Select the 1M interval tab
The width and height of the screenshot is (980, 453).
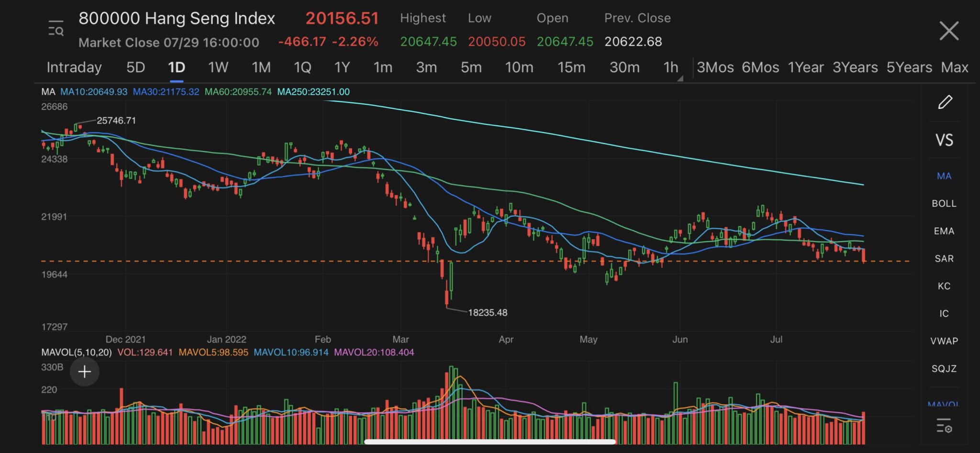click(x=261, y=67)
